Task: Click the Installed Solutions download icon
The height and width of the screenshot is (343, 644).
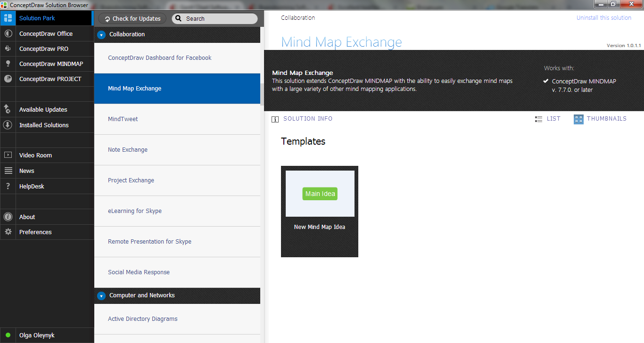Action: click(x=8, y=125)
